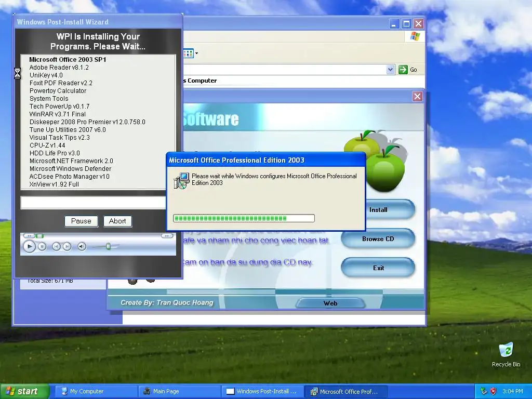The image size is (532, 399).
Task: Select WinRAR v3.71 Final entry
Action: click(x=57, y=114)
